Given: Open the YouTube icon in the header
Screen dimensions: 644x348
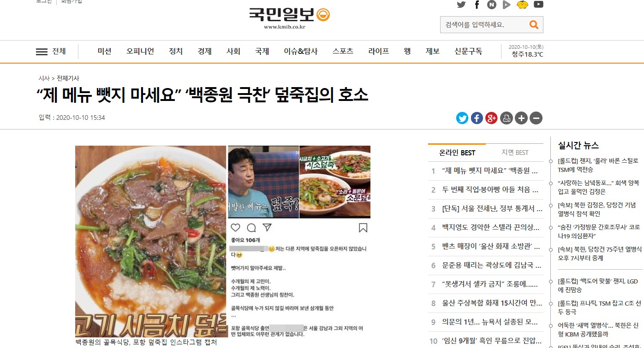Looking at the screenshot, I should click(x=538, y=5).
